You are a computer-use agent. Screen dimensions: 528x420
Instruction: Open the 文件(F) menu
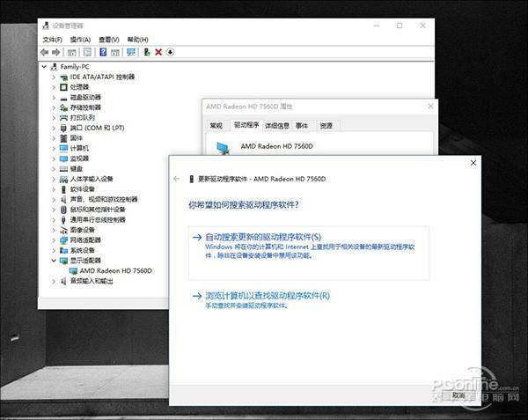(52, 40)
